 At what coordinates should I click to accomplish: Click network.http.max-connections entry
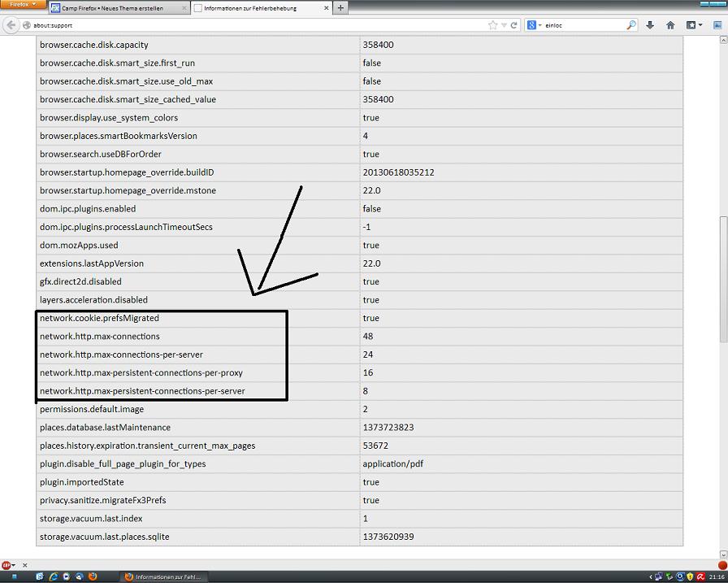pos(99,336)
